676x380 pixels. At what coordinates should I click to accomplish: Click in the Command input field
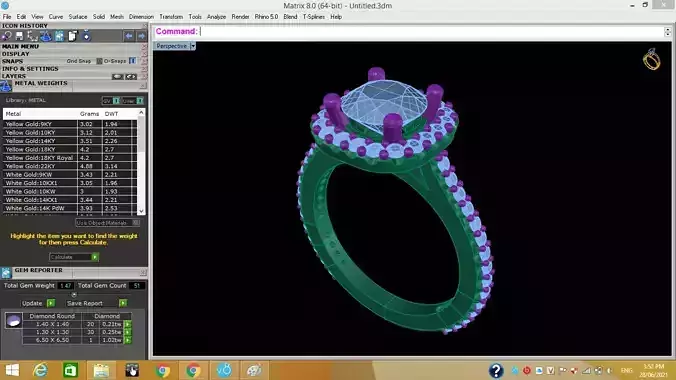(431, 31)
